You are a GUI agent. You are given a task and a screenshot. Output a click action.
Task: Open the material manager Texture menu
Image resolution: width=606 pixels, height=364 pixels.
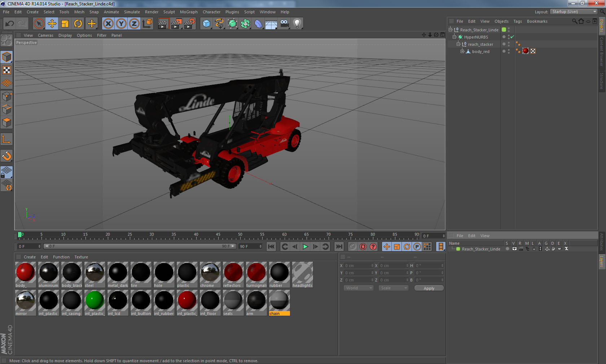[x=81, y=257]
